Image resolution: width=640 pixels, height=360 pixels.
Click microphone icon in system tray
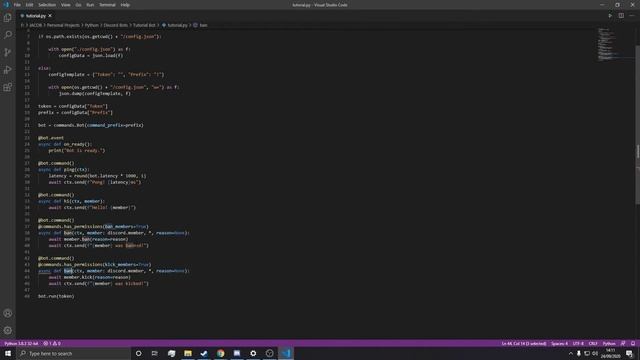pyautogui.click(x=579, y=353)
